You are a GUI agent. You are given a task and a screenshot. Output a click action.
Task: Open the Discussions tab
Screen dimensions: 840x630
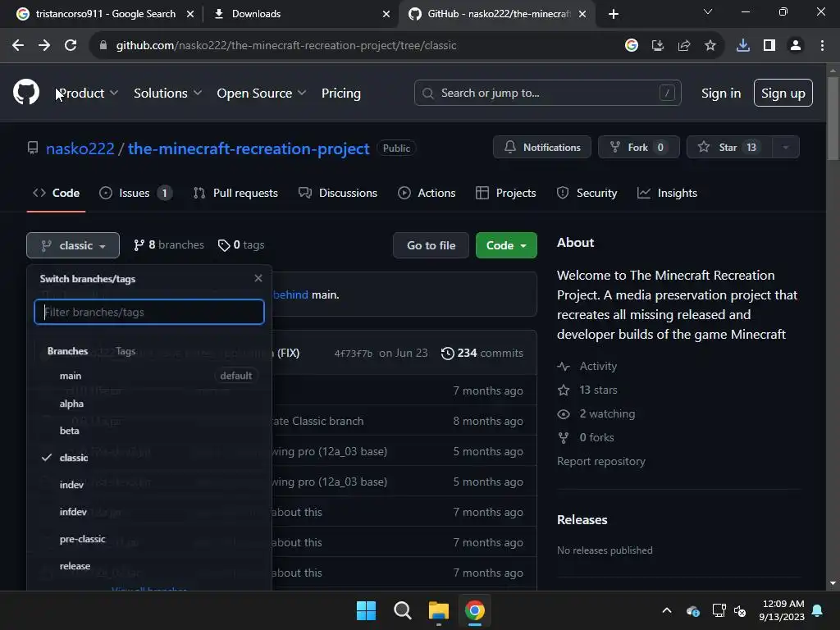click(x=338, y=193)
